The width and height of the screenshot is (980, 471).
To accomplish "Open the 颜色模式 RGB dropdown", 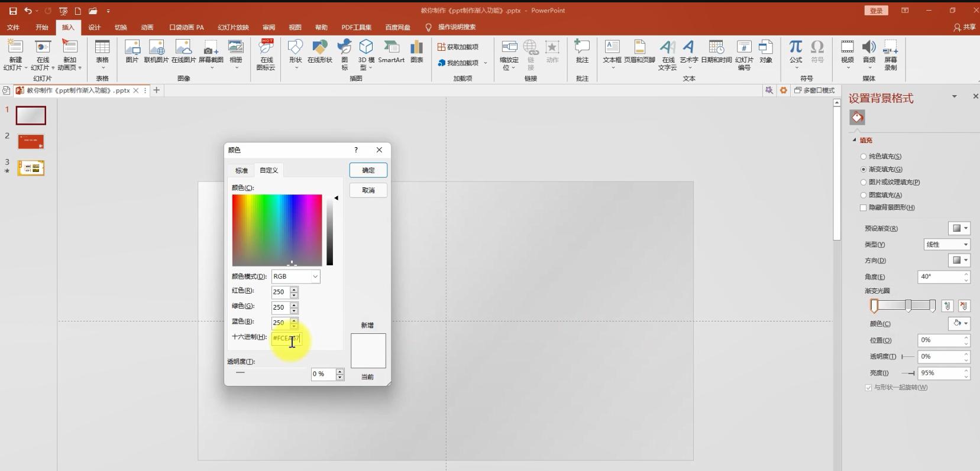I will coord(296,277).
